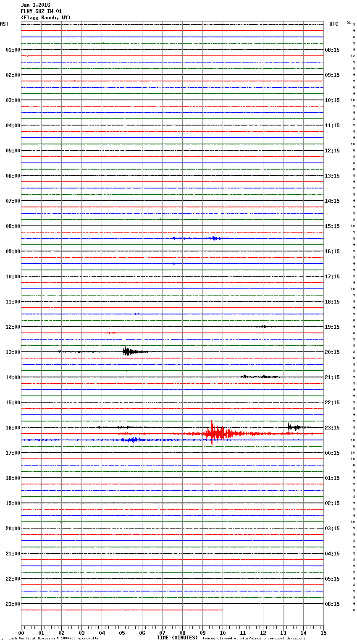The height and width of the screenshot is (644, 357).
Task: Select the 08:00 MST time label
Action: coord(13,226)
